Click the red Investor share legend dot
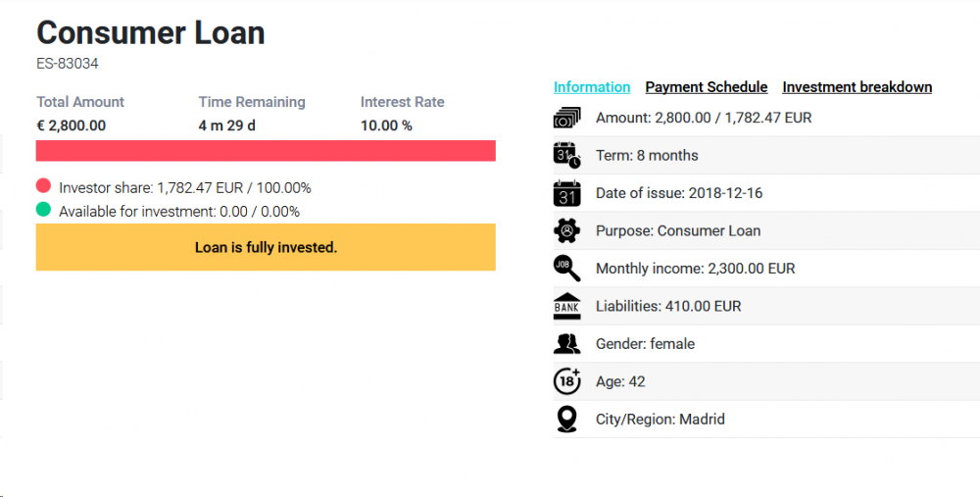Viewport: 980px width, 497px height. [43, 186]
